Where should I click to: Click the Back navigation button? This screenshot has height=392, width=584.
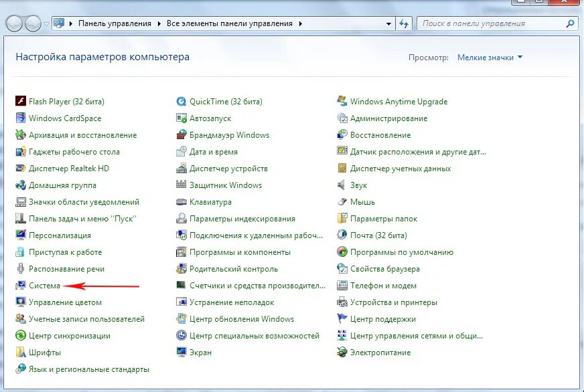[14, 23]
